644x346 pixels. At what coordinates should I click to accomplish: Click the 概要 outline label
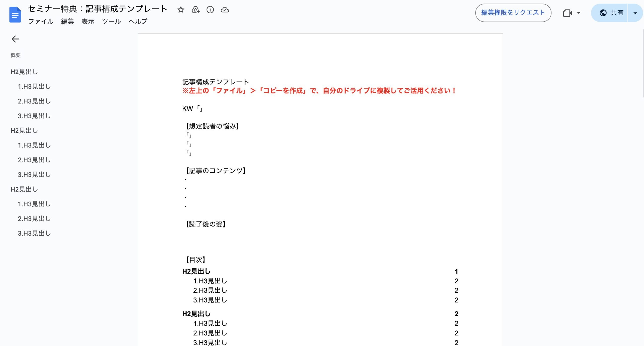(x=16, y=55)
